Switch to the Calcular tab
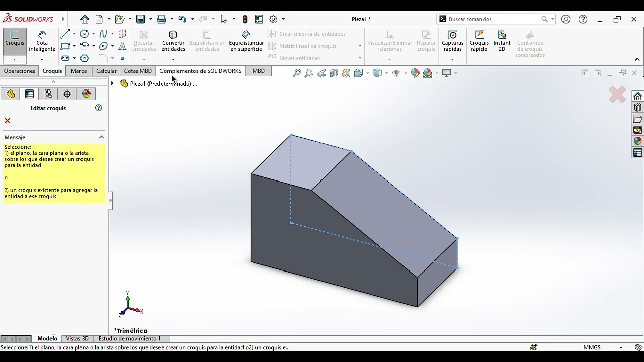Viewport: 644px width, 362px height. pyautogui.click(x=106, y=71)
